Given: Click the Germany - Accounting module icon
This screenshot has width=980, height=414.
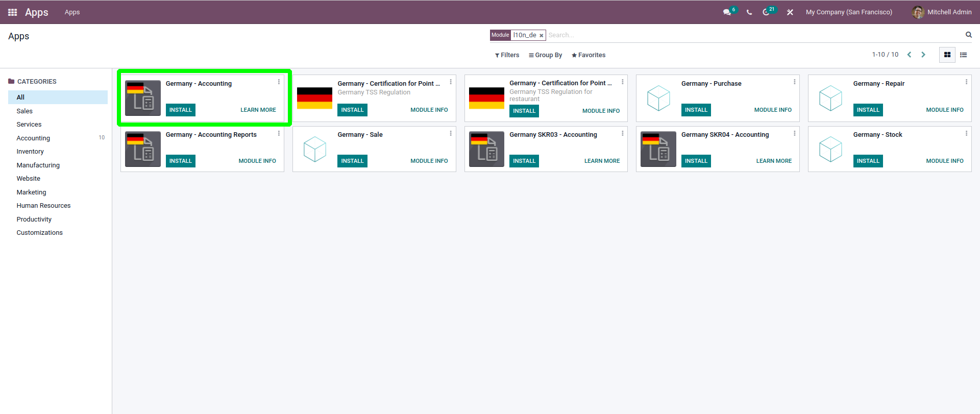Looking at the screenshot, I should (143, 98).
